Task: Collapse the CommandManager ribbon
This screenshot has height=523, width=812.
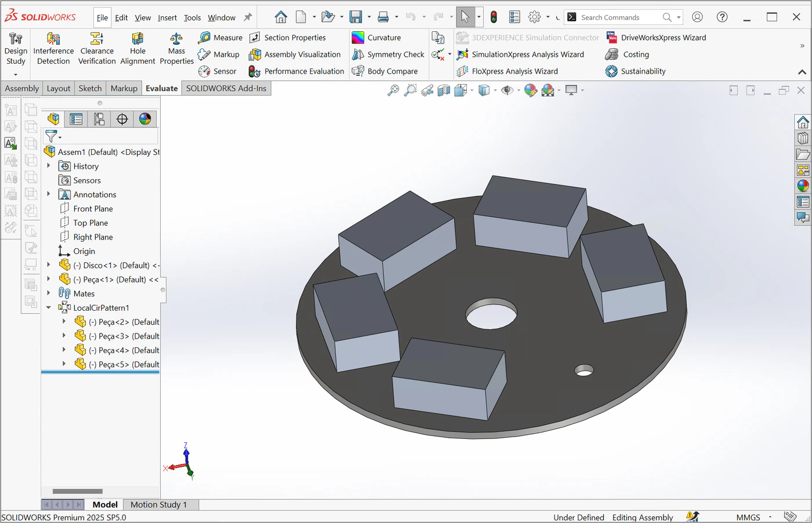Action: click(802, 72)
